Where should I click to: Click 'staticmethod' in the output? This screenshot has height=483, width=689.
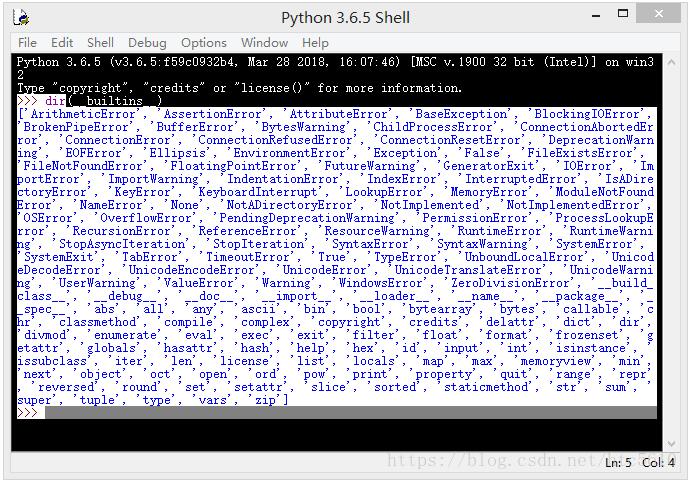click(x=486, y=387)
